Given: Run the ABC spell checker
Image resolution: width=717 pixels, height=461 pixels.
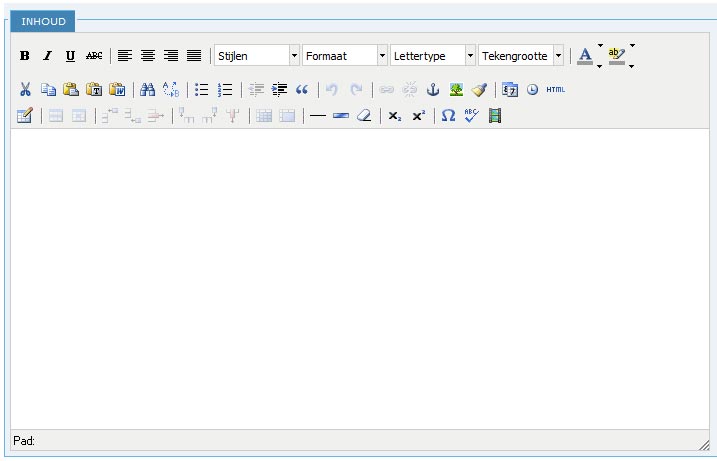Looking at the screenshot, I should 471,116.
